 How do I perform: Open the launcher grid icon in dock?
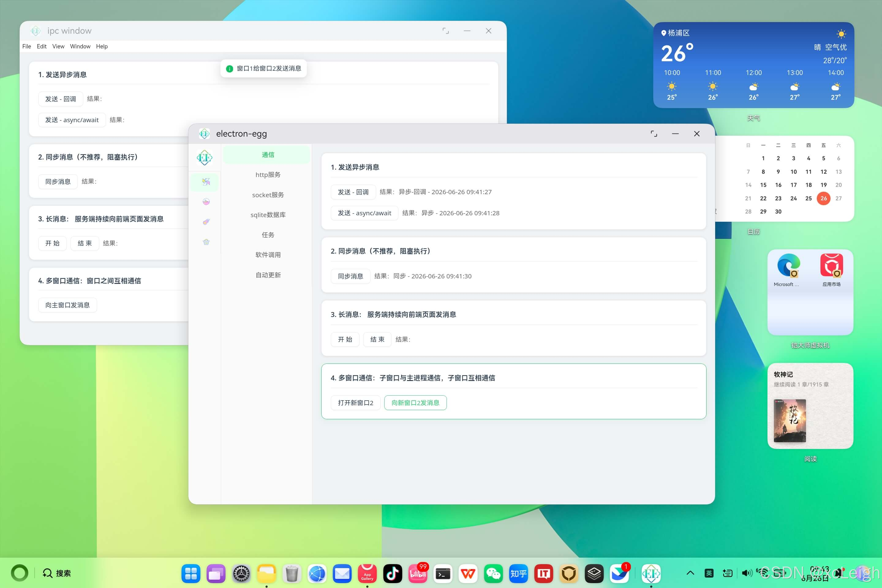tap(191, 573)
